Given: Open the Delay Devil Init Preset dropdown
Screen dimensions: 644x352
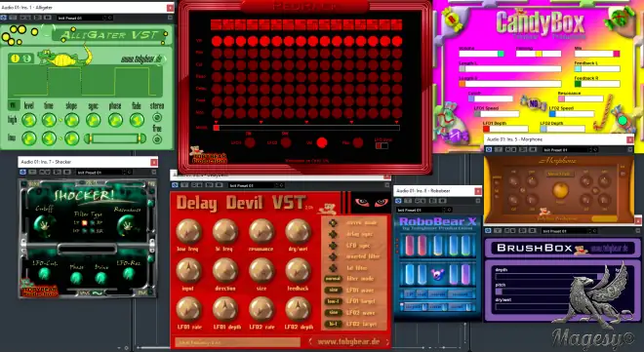Looking at the screenshot, I should [x=256, y=186].
